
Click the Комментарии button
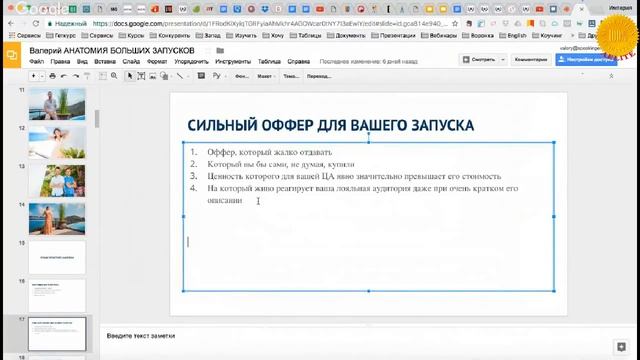531,60
